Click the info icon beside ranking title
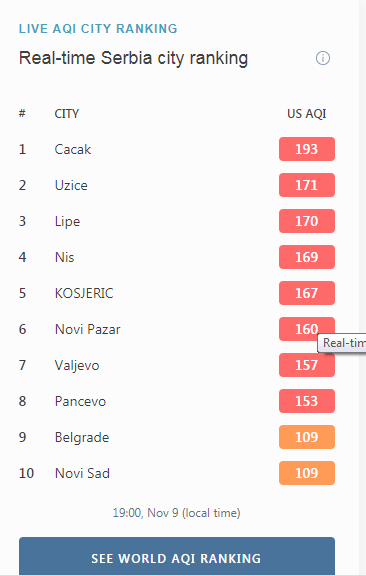This screenshot has height=576, width=366. point(323,58)
